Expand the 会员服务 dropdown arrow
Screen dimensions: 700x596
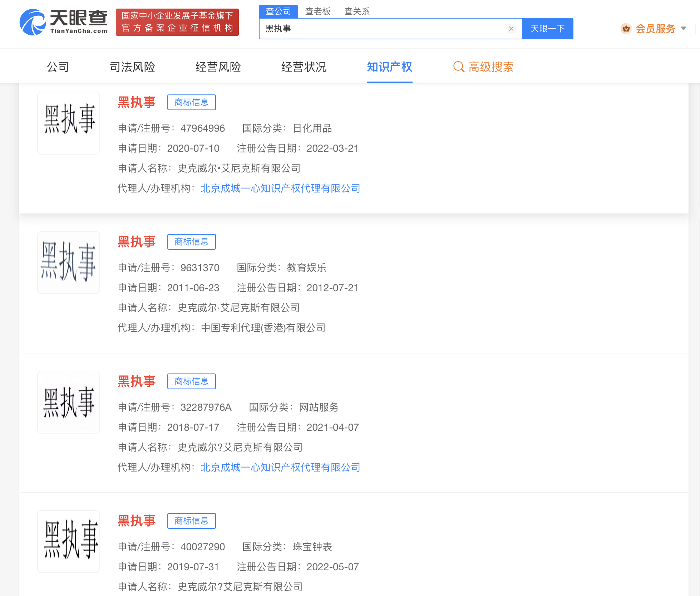[x=684, y=29]
